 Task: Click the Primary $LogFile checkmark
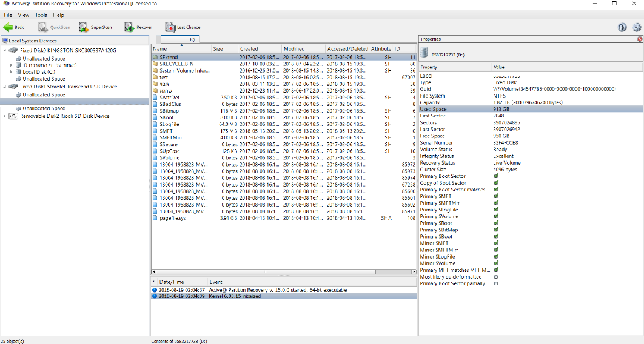[x=496, y=210]
